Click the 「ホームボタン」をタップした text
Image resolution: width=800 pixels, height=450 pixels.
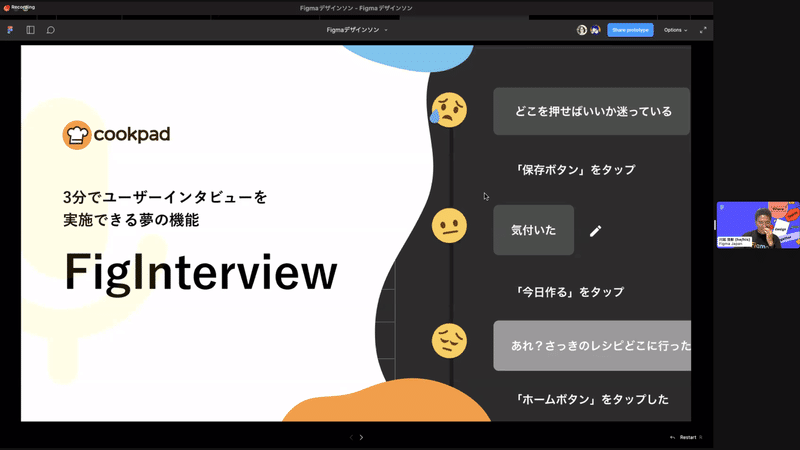click(591, 399)
